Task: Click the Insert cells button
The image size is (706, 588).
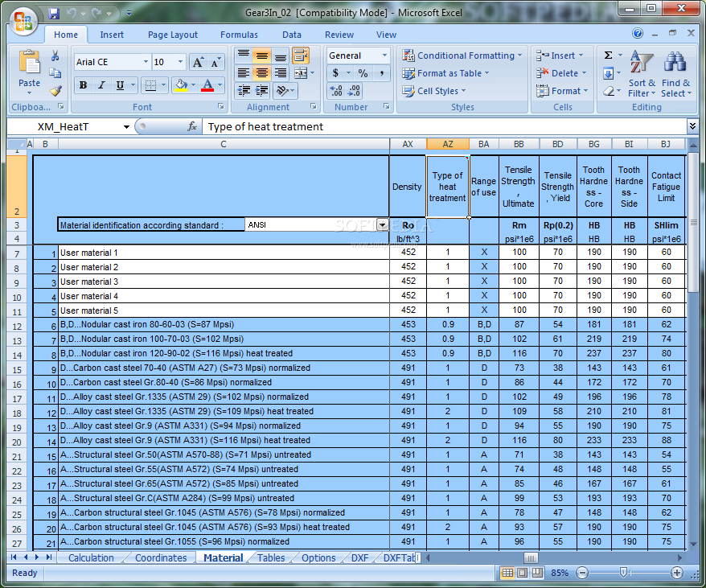Action: (559, 56)
